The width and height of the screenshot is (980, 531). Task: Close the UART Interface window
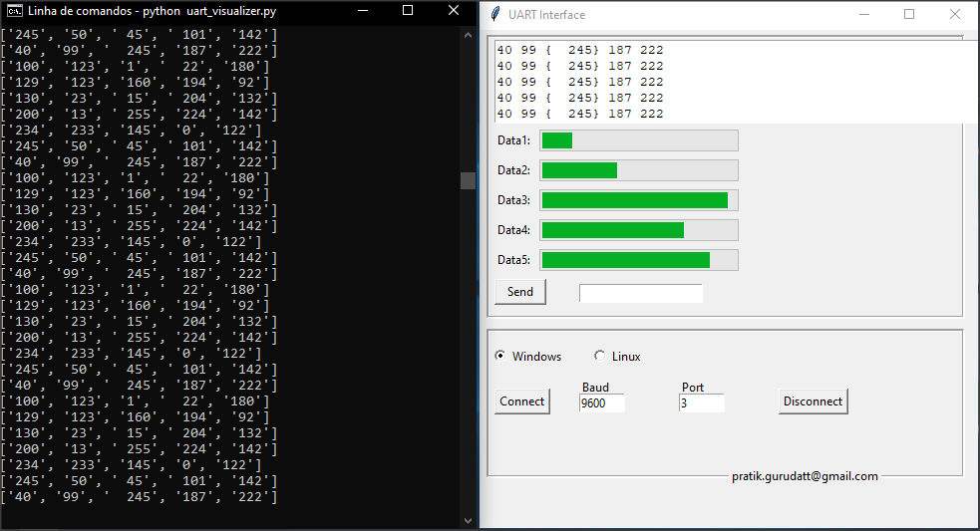pos(955,14)
